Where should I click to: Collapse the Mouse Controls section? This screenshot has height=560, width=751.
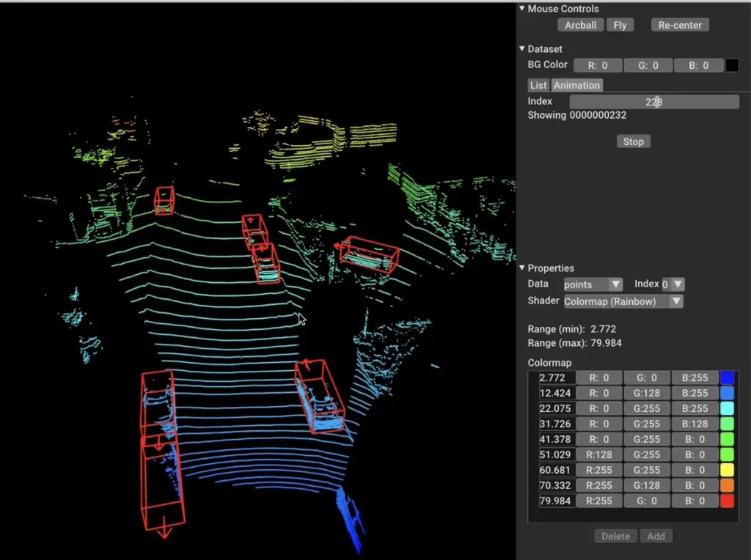(521, 8)
